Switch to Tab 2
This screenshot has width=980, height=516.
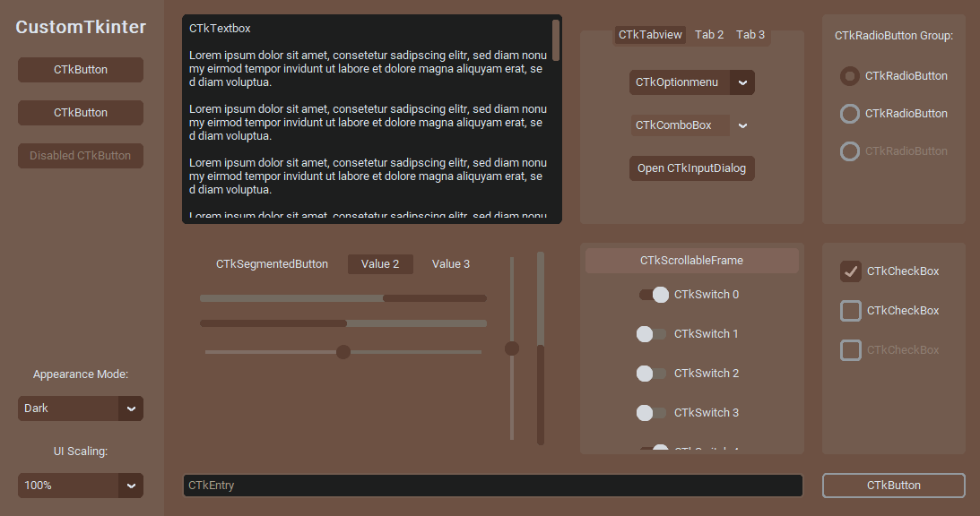(708, 34)
